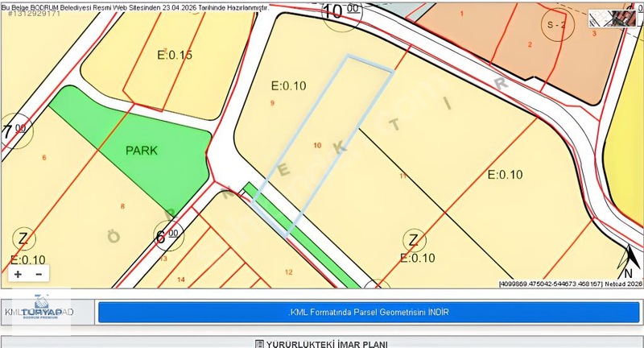The width and height of the screenshot is (644, 348).
Task: Select parcel number 3 in the orange zone
Action: [x=594, y=33]
